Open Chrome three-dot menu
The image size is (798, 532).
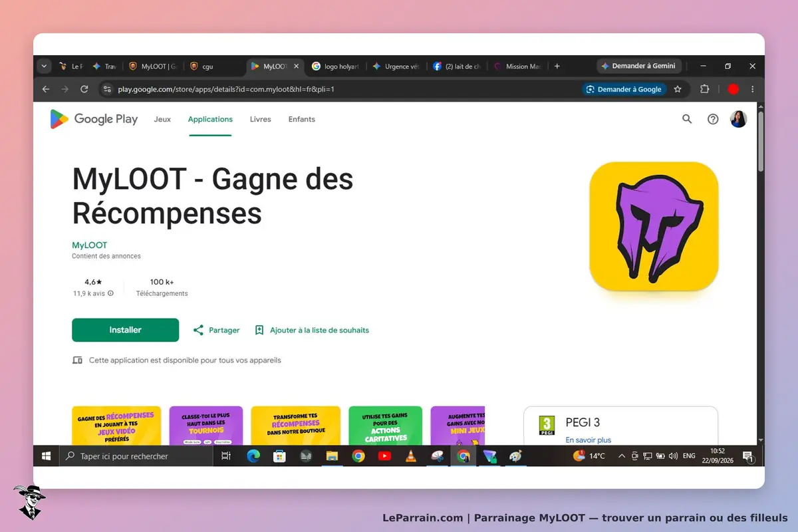click(753, 89)
